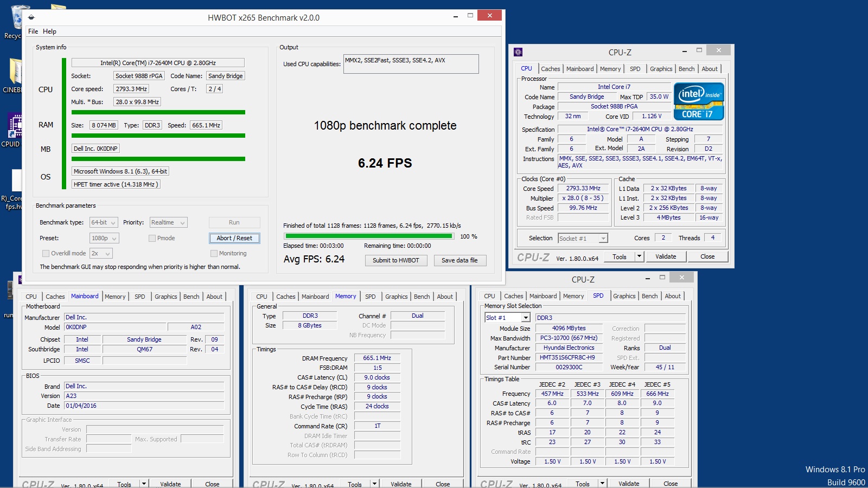
Task: Click the Intel Core i7 logo in CPU-Z
Action: [x=699, y=101]
